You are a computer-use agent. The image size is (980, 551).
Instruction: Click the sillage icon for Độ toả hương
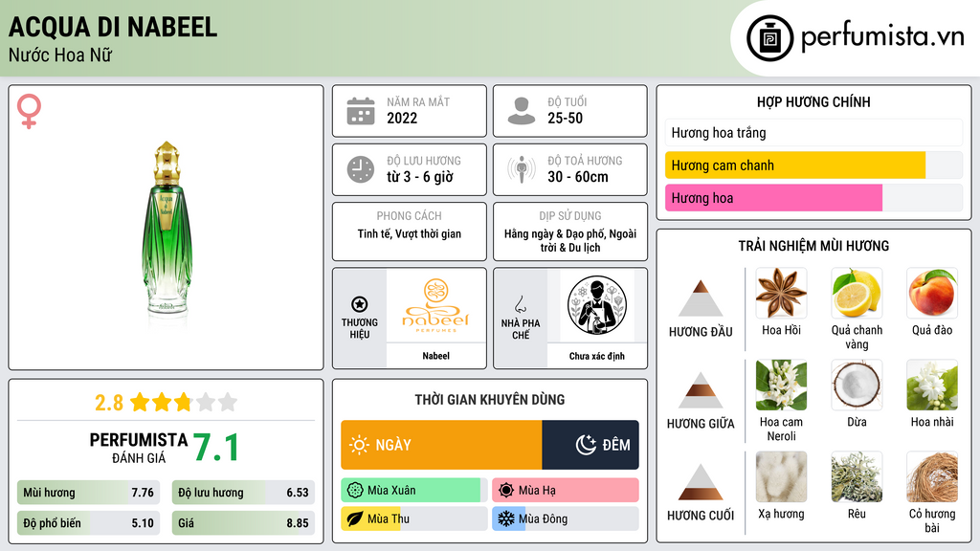pyautogui.click(x=522, y=169)
